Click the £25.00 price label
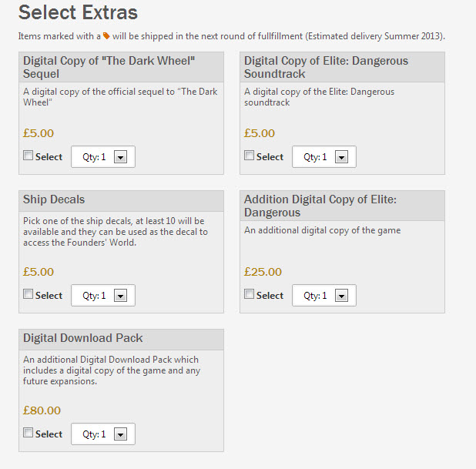The width and height of the screenshot is (476, 469). pos(263,272)
